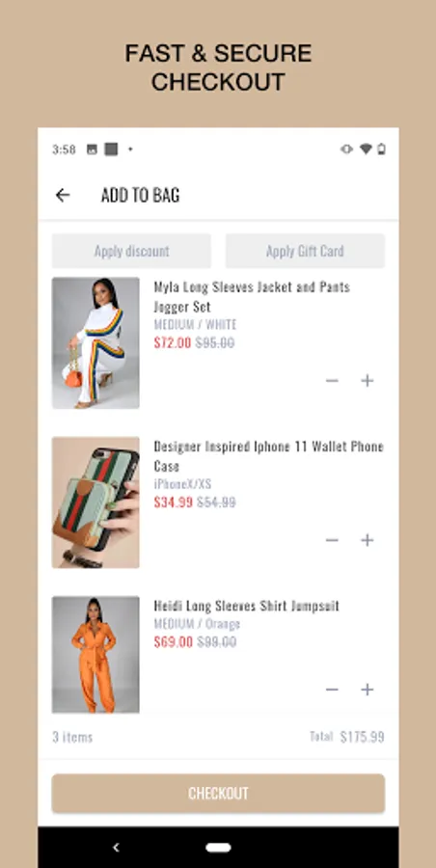Image resolution: width=436 pixels, height=868 pixels.
Task: Tap the Android back navigation arrow
Action: click(116, 847)
